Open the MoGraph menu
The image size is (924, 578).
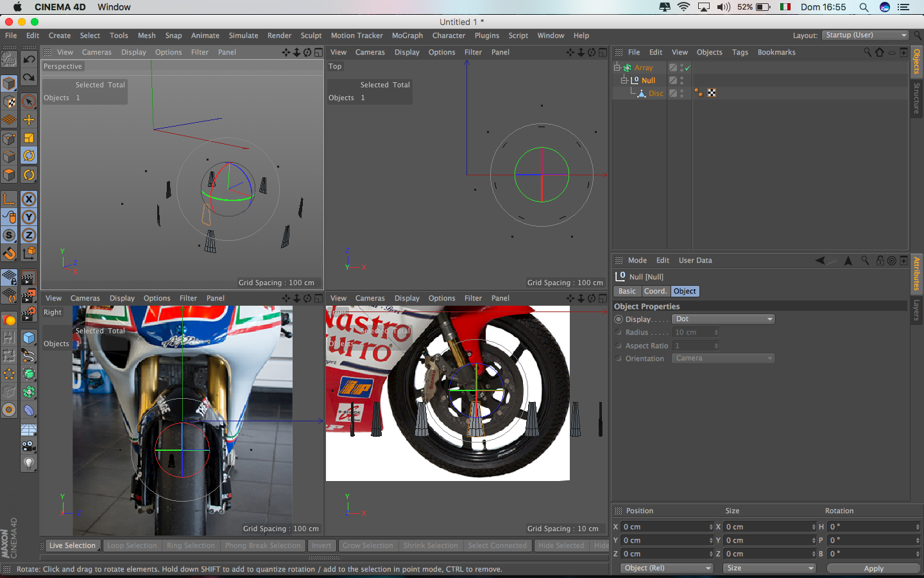pos(407,36)
